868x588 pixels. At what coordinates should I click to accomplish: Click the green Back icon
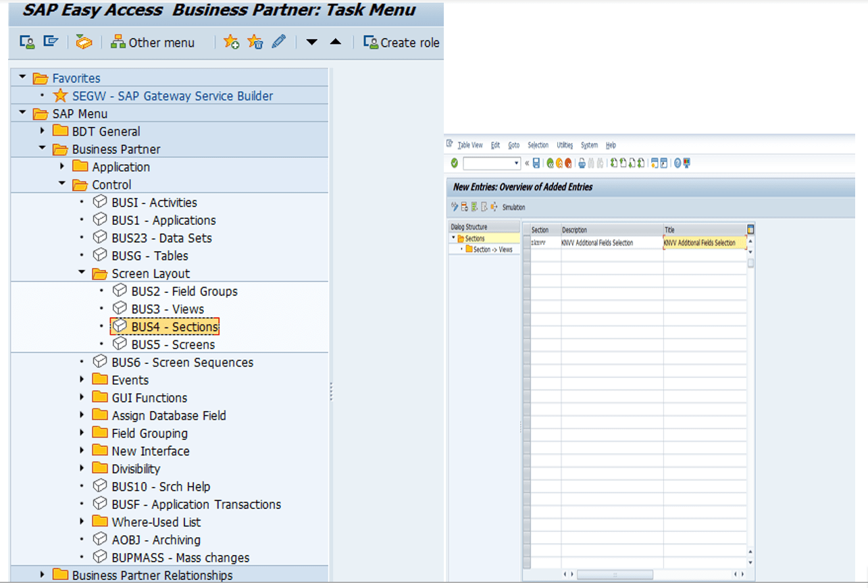(550, 163)
